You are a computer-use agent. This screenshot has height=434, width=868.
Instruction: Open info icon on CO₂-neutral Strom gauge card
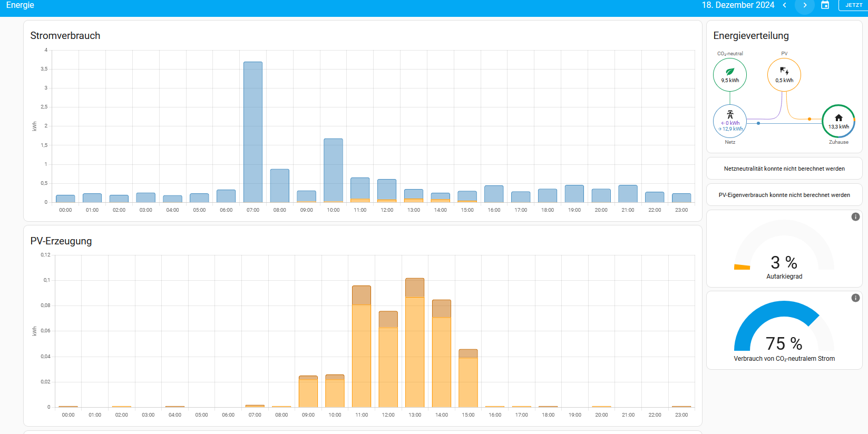click(855, 298)
